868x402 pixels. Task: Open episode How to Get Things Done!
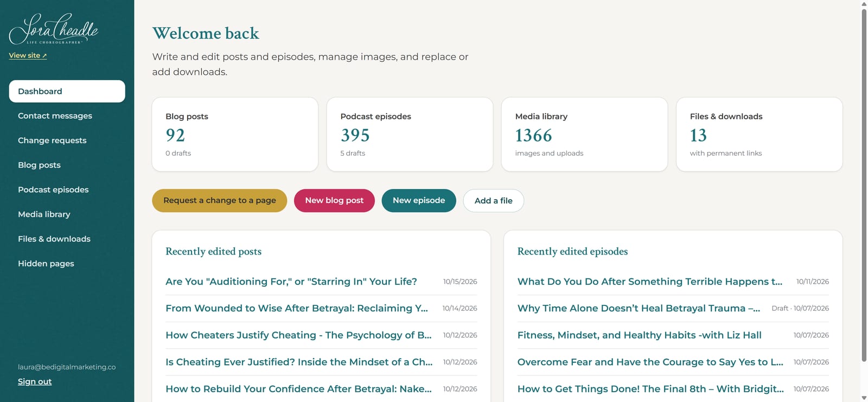650,389
